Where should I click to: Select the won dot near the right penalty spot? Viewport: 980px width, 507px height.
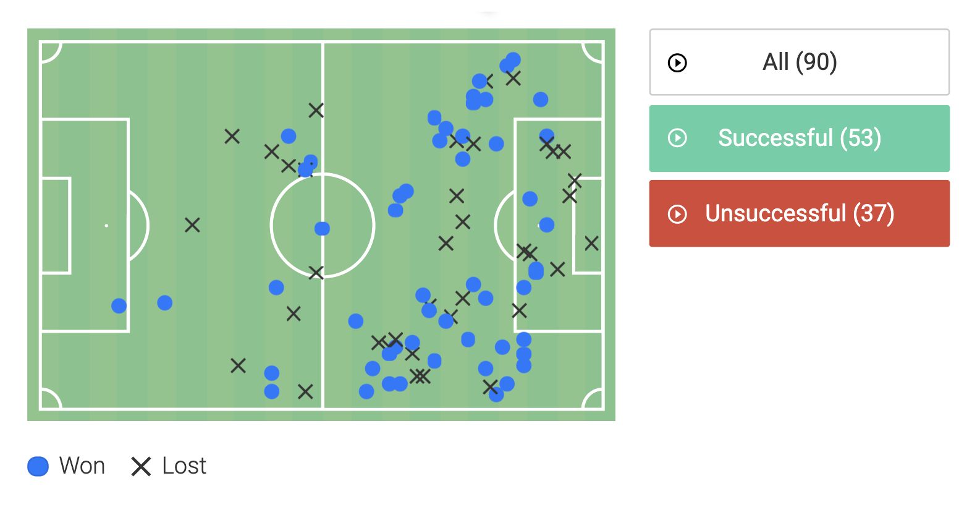pyautogui.click(x=546, y=224)
